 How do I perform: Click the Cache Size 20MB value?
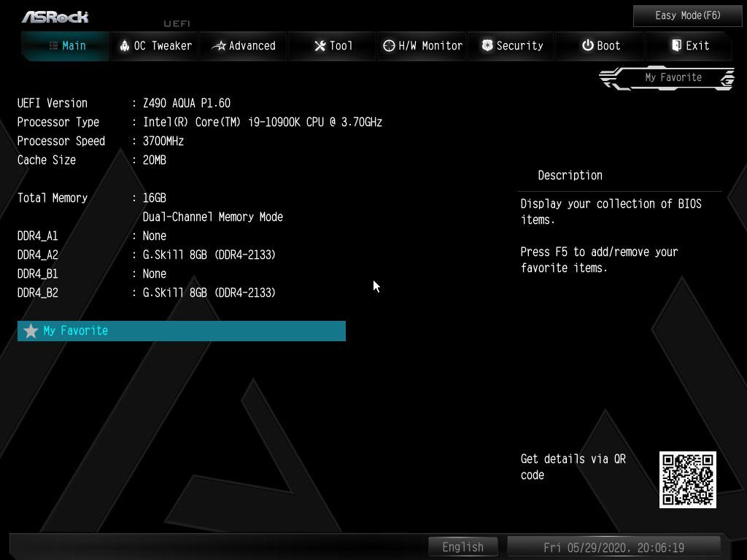coord(155,160)
